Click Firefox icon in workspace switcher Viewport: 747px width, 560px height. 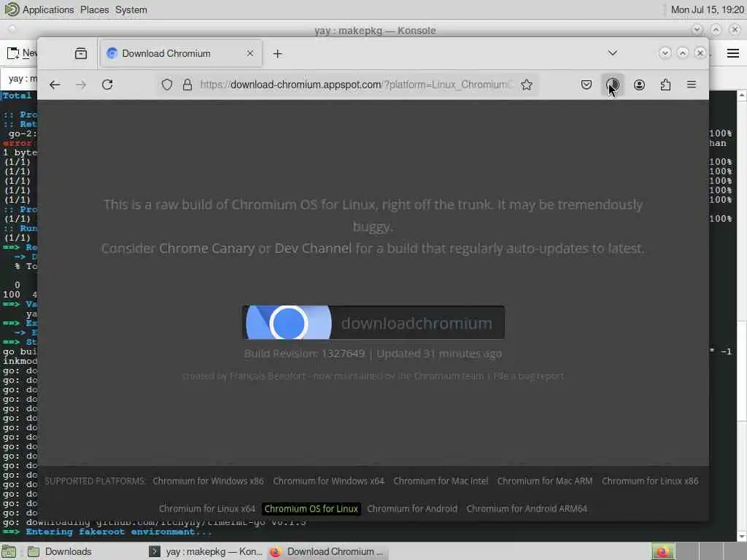(x=662, y=552)
